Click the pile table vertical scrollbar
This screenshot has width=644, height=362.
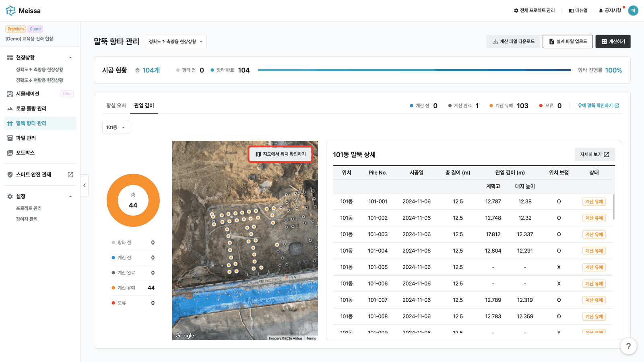614,207
